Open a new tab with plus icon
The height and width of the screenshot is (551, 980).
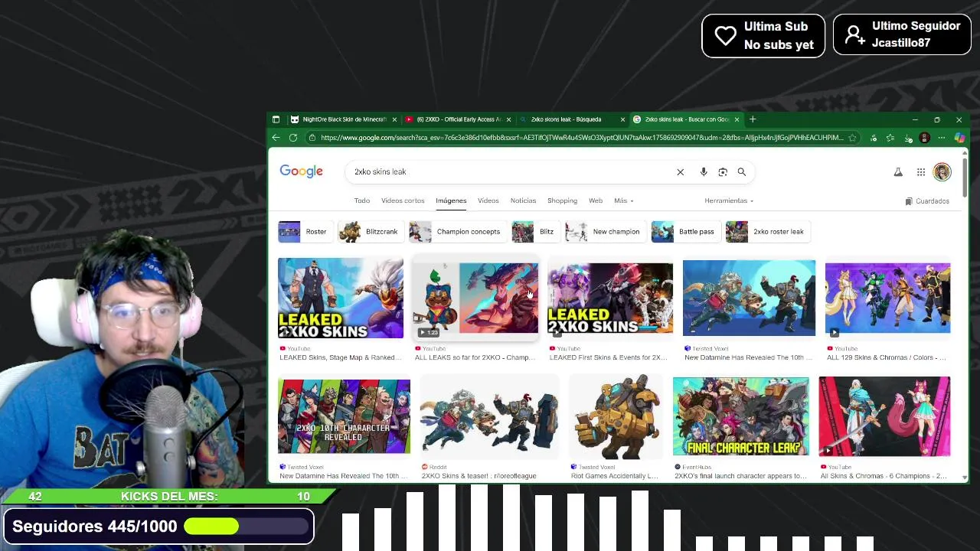click(x=753, y=119)
